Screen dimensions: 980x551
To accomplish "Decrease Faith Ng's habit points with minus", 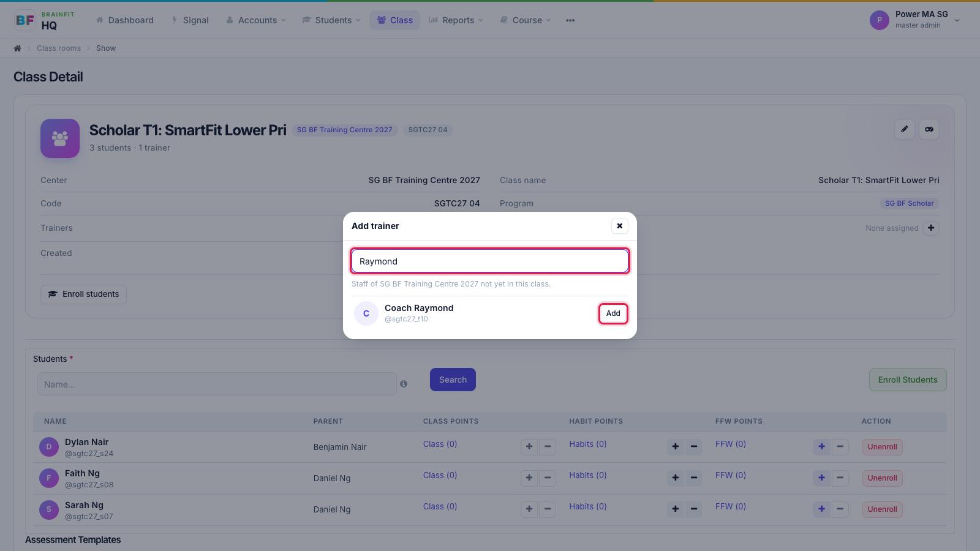I will pos(694,478).
